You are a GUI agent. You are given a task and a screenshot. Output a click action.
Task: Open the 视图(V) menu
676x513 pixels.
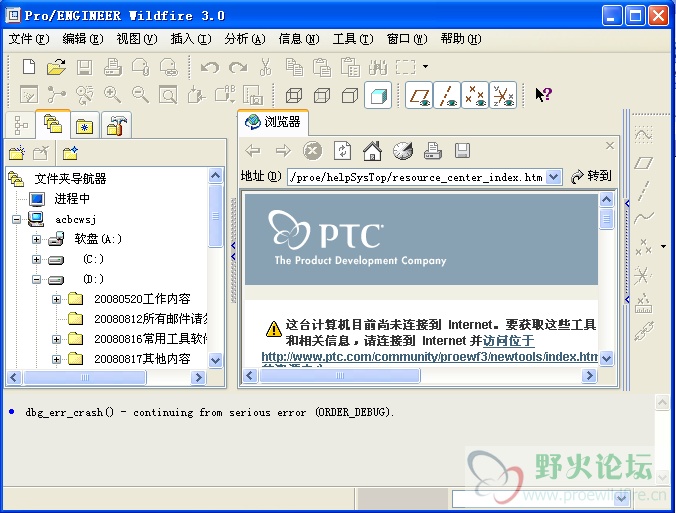137,39
